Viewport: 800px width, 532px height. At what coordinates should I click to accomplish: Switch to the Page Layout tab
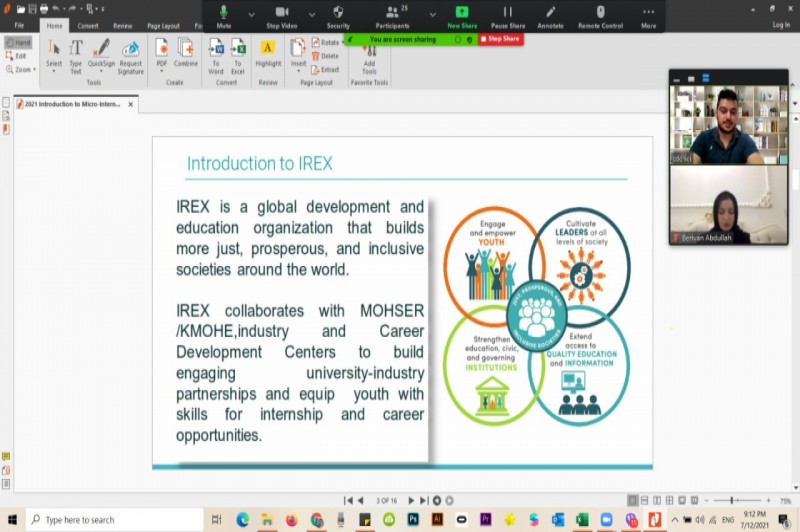point(164,25)
